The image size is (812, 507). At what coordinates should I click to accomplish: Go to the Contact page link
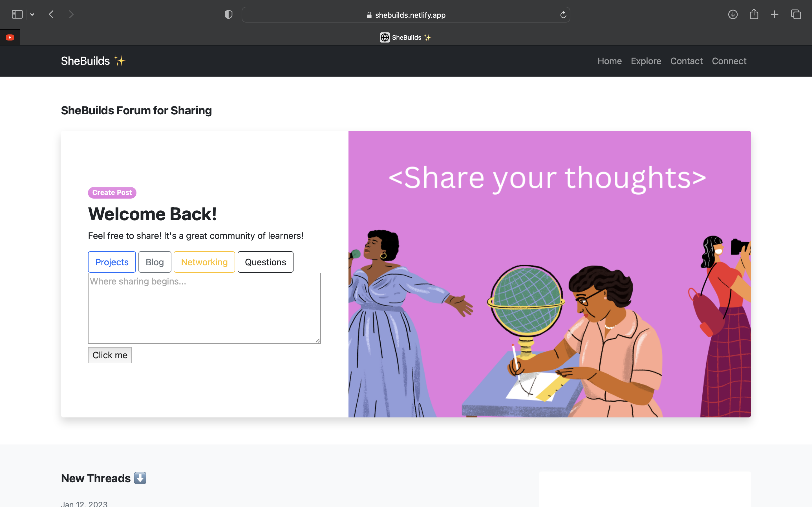click(686, 61)
